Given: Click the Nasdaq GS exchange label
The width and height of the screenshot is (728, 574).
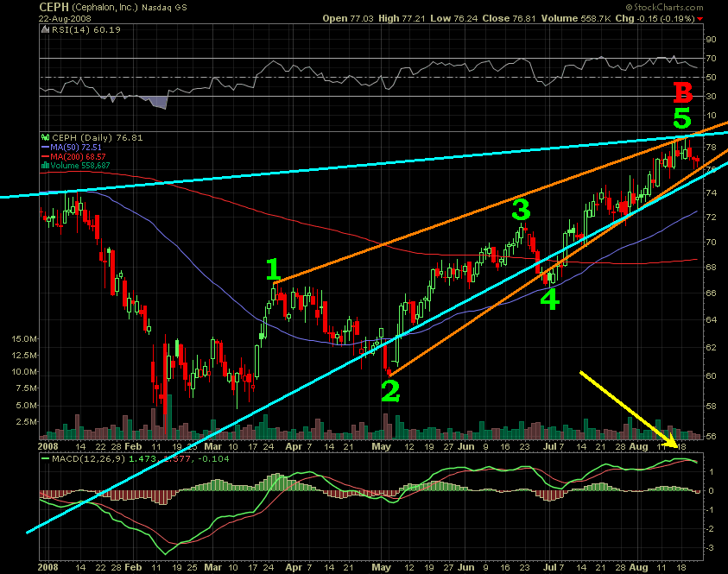Looking at the screenshot, I should 164,8.
